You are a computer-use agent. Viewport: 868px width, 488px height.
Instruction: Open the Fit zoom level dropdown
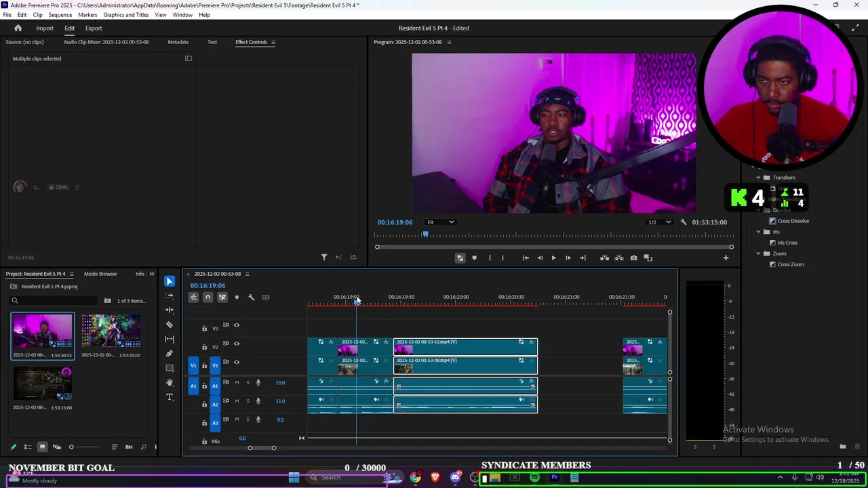(x=440, y=222)
